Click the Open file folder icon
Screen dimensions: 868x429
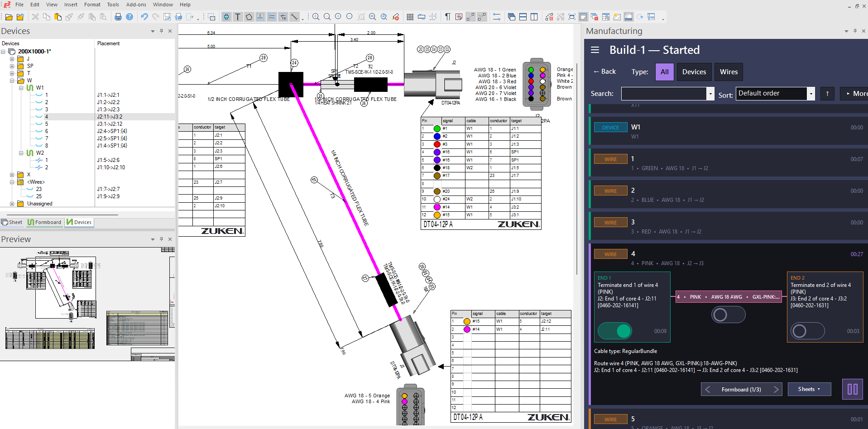coord(9,17)
